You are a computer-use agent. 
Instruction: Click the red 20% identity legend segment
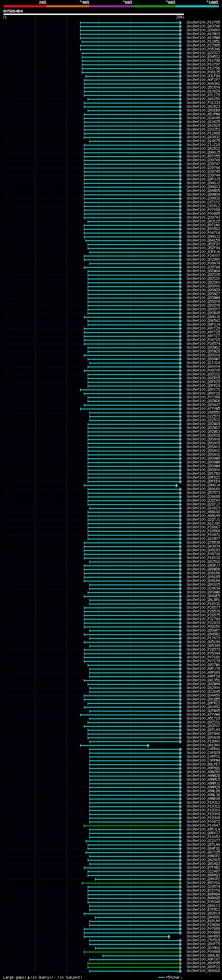tap(25, 7)
